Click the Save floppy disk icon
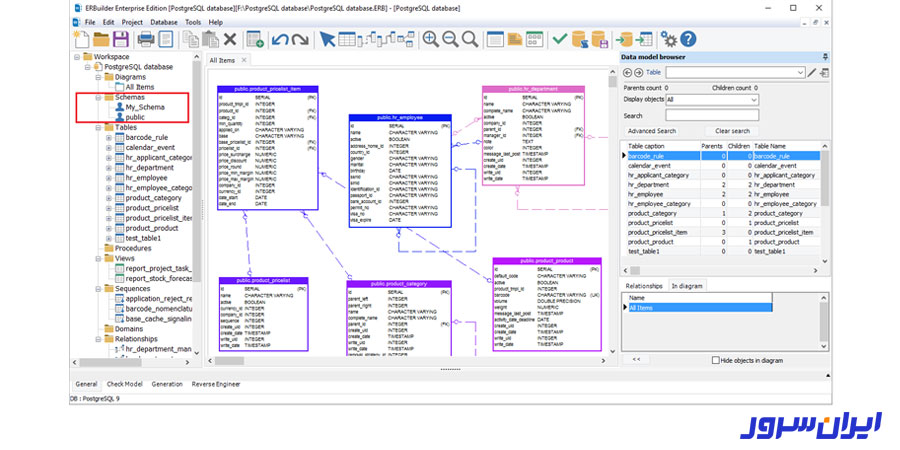The image size is (900, 450). tap(121, 39)
